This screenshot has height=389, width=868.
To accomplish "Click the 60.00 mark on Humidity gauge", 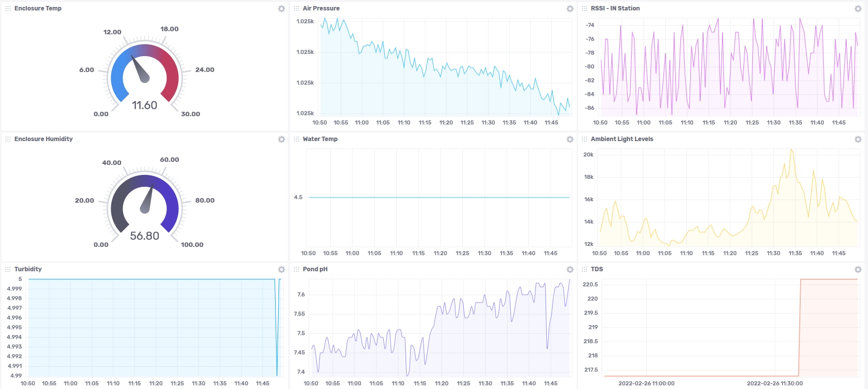I will 169,159.
